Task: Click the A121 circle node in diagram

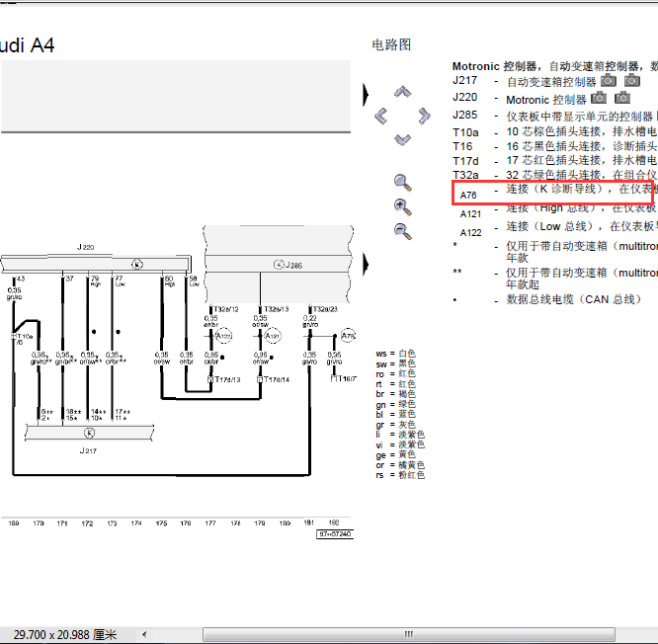Action: coord(273,336)
